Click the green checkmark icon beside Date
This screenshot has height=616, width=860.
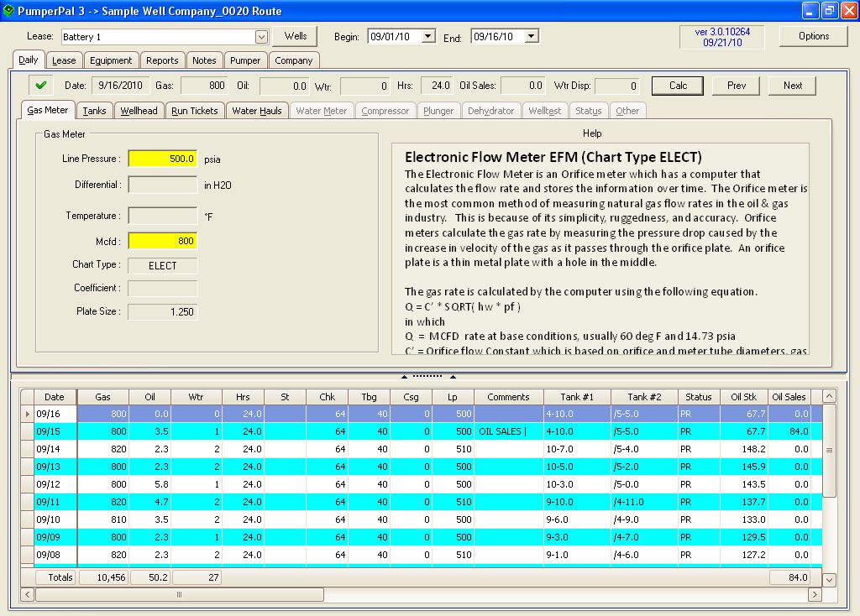click(39, 85)
